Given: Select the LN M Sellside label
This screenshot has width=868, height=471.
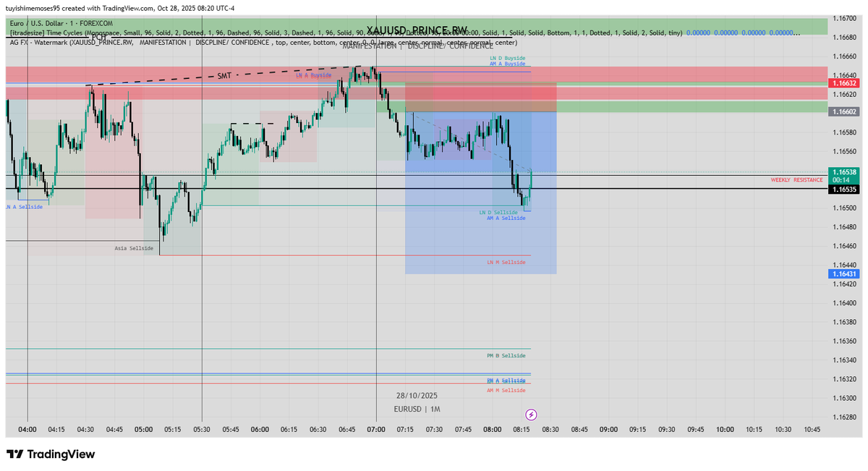Looking at the screenshot, I should (506, 262).
